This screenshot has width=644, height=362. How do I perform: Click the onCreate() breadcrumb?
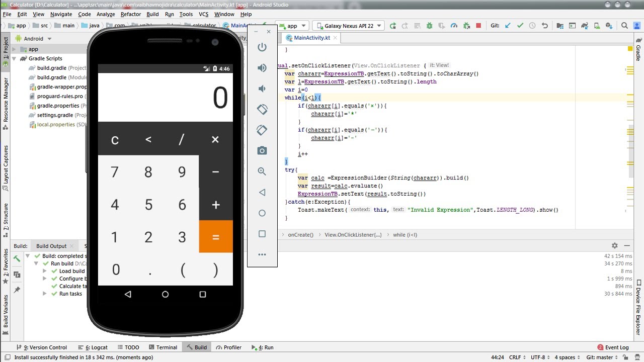(300, 235)
